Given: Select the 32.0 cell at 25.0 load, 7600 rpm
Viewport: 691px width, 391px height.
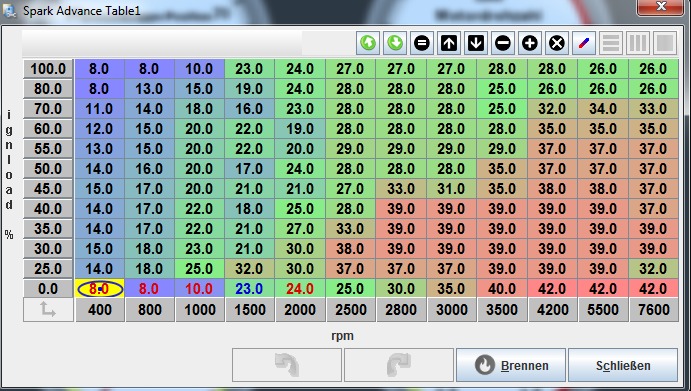Looking at the screenshot, I should click(654, 268).
